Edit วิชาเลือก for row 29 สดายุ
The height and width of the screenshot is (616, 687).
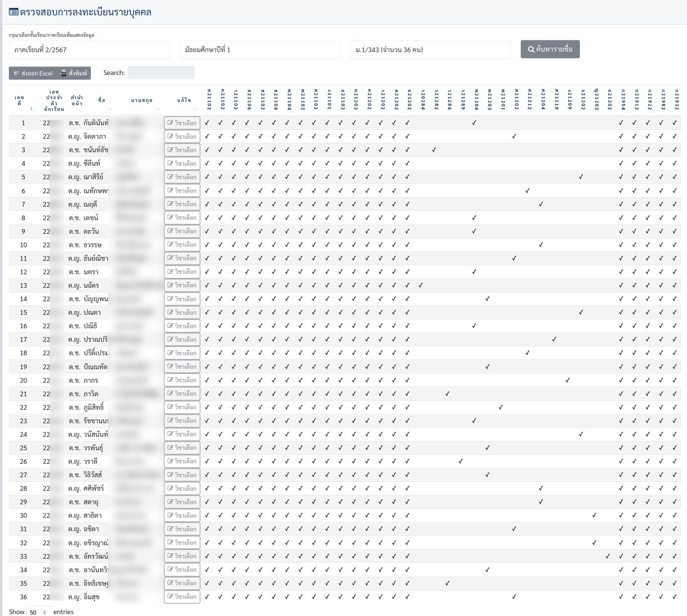[182, 502]
